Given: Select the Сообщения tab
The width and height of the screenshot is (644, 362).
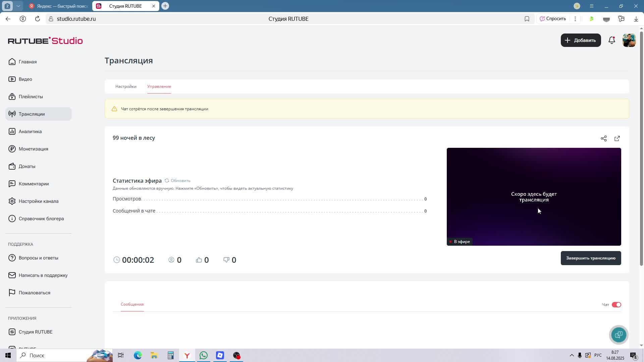Looking at the screenshot, I should [x=132, y=304].
